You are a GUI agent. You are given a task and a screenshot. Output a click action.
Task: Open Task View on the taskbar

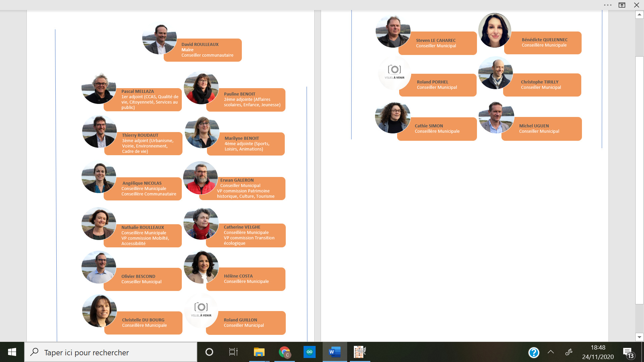[x=233, y=352]
